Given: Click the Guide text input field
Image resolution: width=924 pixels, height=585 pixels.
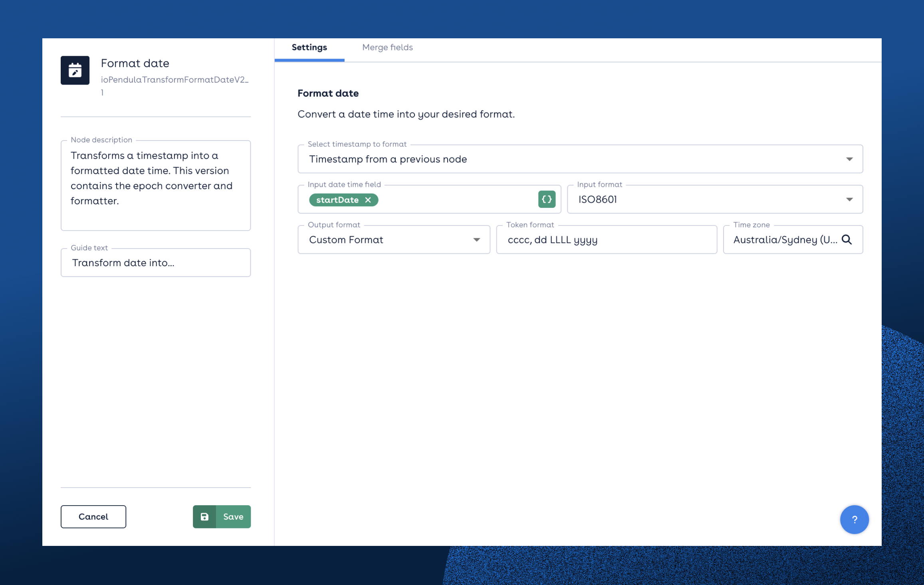Looking at the screenshot, I should point(156,263).
